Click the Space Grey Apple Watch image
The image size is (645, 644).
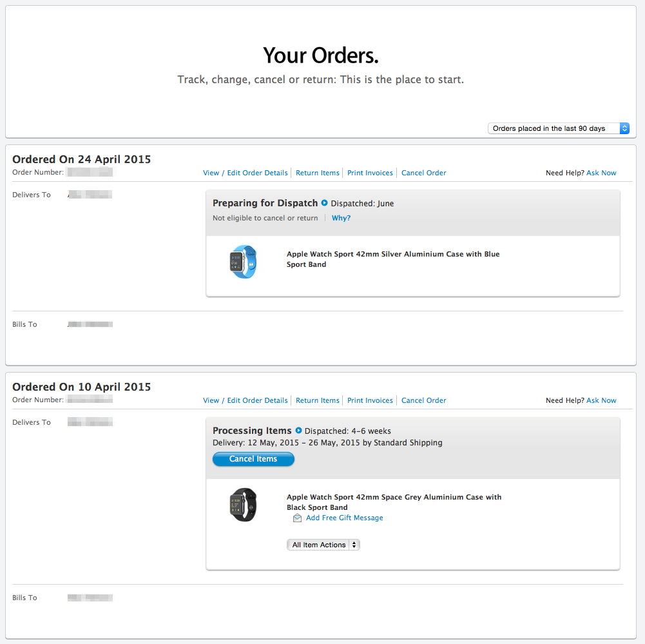pyautogui.click(x=243, y=505)
